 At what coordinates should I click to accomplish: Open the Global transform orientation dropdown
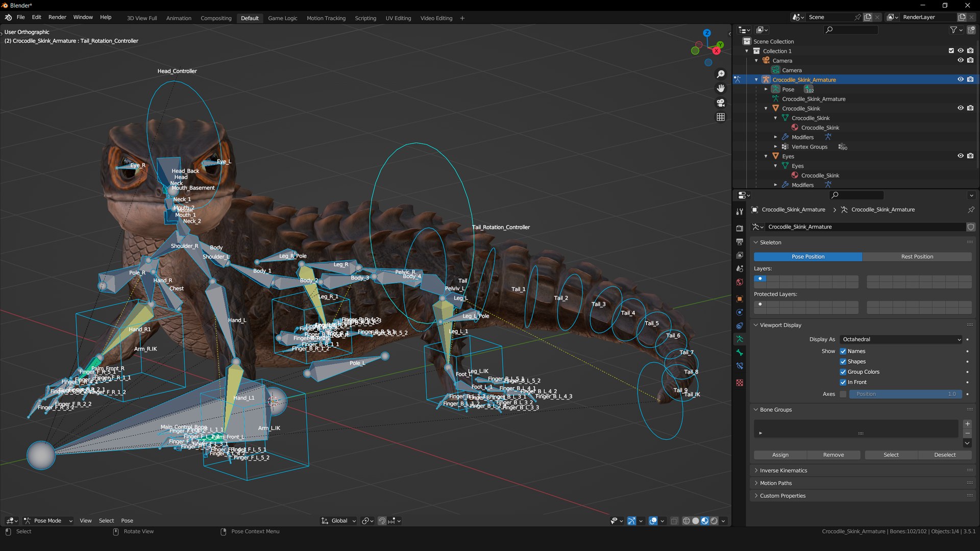click(x=339, y=521)
